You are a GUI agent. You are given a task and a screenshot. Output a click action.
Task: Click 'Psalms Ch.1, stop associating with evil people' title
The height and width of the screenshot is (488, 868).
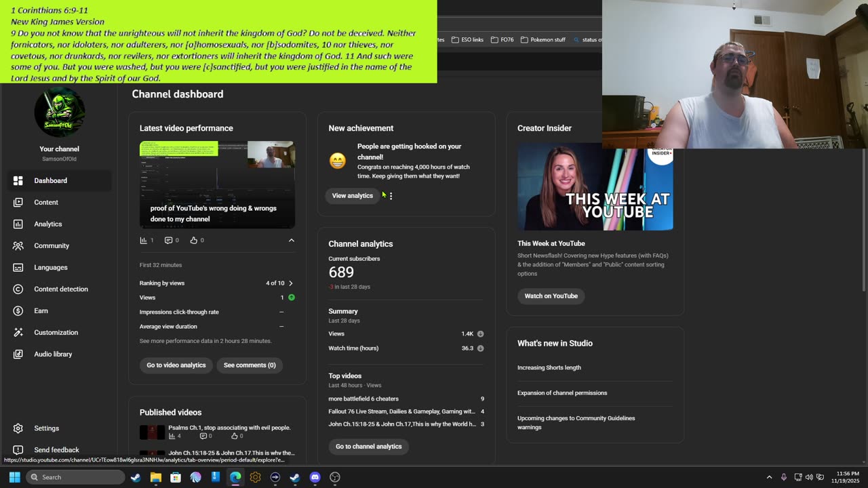(x=229, y=428)
